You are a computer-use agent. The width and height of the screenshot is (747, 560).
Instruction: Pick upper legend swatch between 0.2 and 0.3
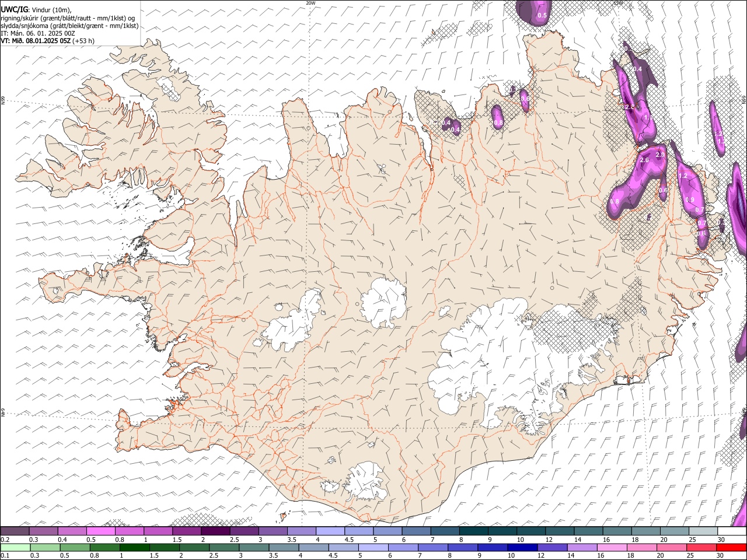pyautogui.click(x=15, y=531)
